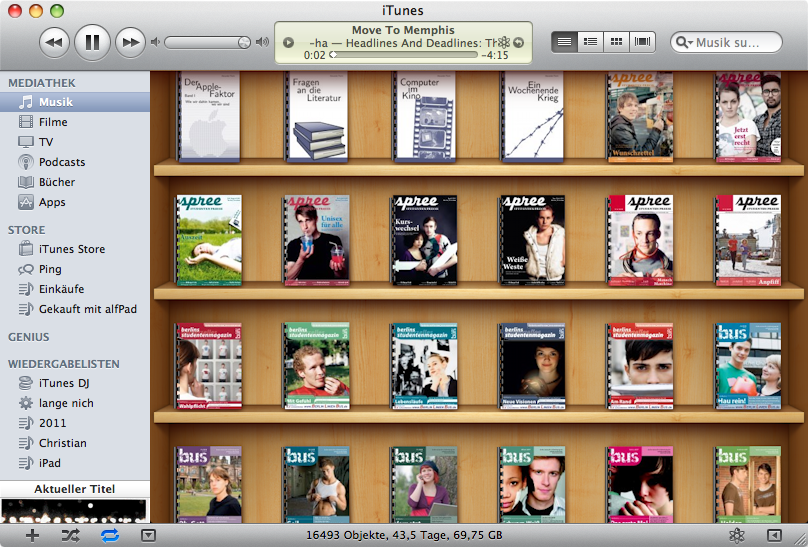The height and width of the screenshot is (547, 808).
Task: Switch to grid view
Action: [616, 42]
